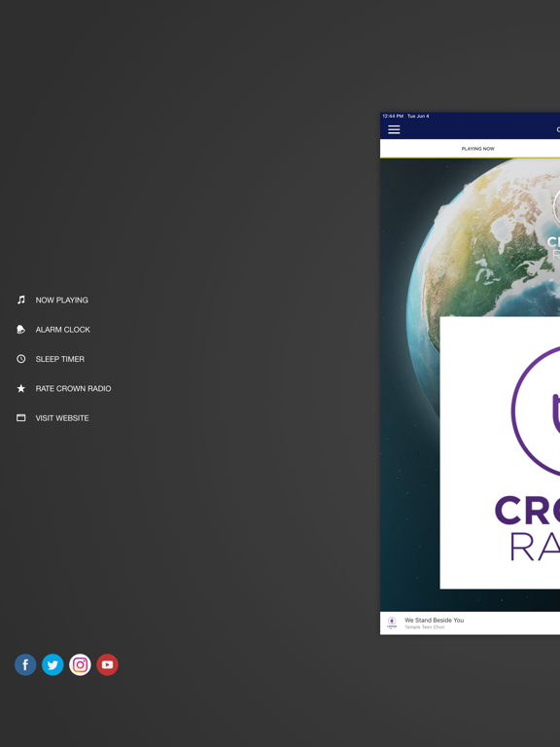Click the music note icon
Viewport: 560px width, 747px height.
click(21, 300)
